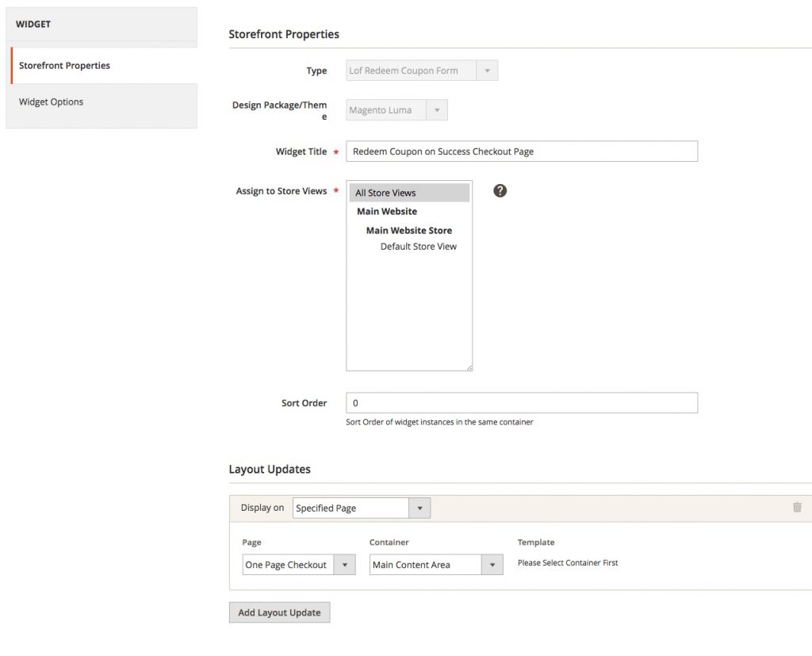Select Main Website in store list
812x656 pixels.
click(x=387, y=212)
